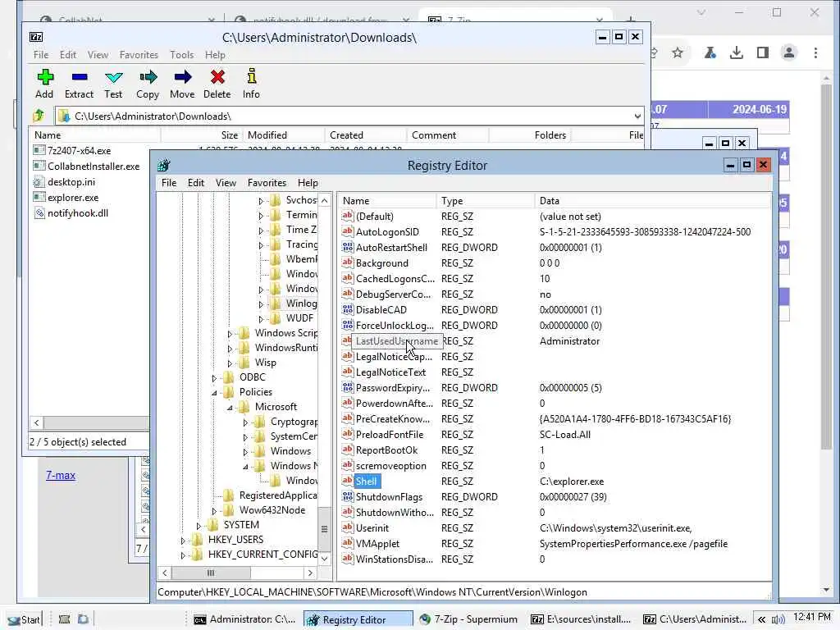Image resolution: width=840 pixels, height=630 pixels.
Task: Switch to Administrator command prompt taskbar button
Action: click(x=244, y=619)
